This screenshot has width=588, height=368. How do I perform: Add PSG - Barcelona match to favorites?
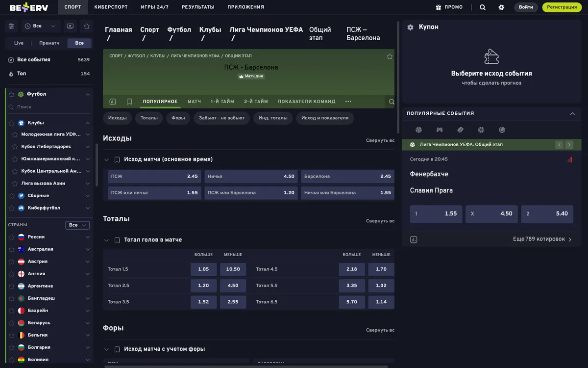390,56
